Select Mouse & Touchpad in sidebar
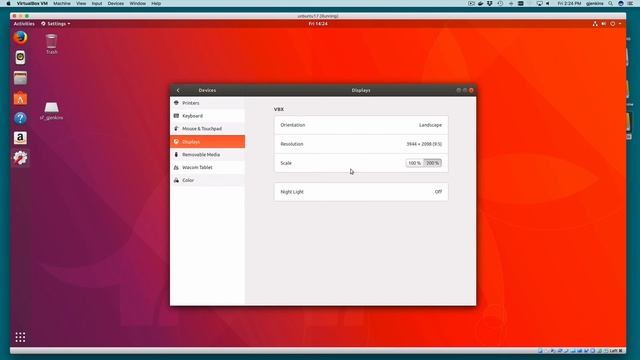The height and width of the screenshot is (360, 640). click(x=207, y=129)
